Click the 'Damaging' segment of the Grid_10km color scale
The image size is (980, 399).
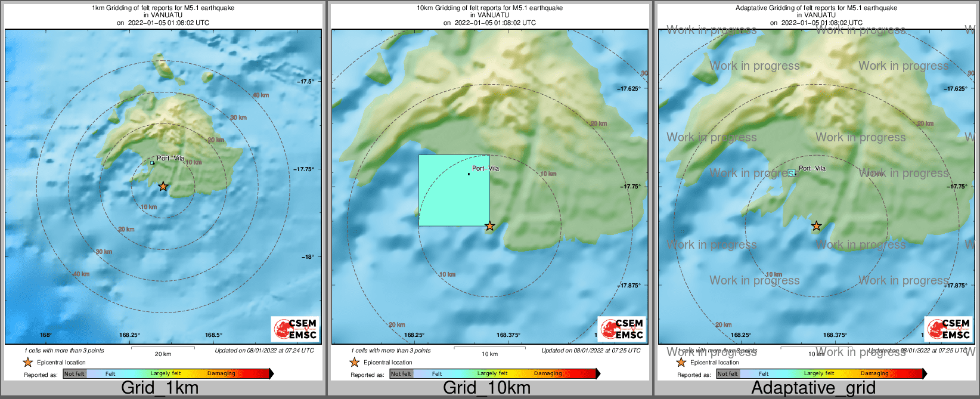[548, 374]
